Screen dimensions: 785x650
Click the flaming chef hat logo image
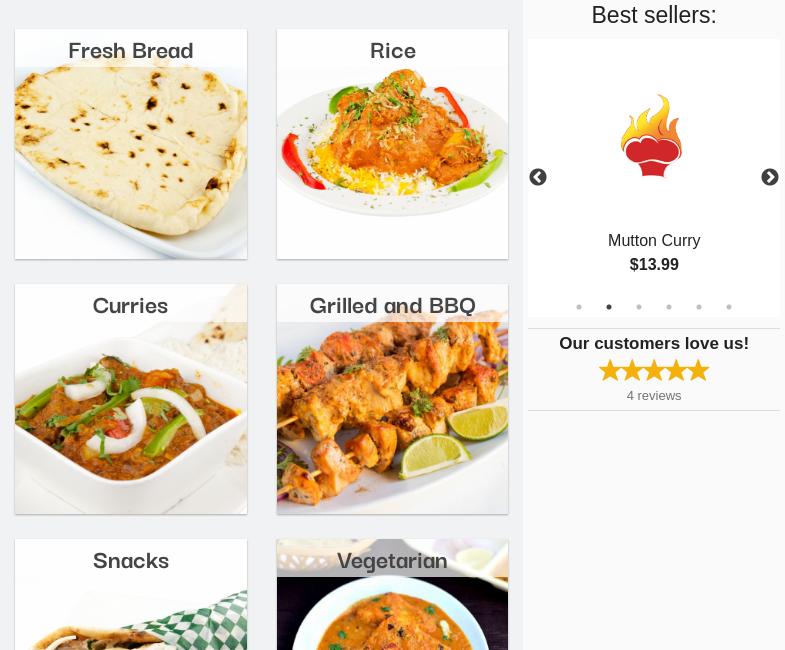click(653, 135)
